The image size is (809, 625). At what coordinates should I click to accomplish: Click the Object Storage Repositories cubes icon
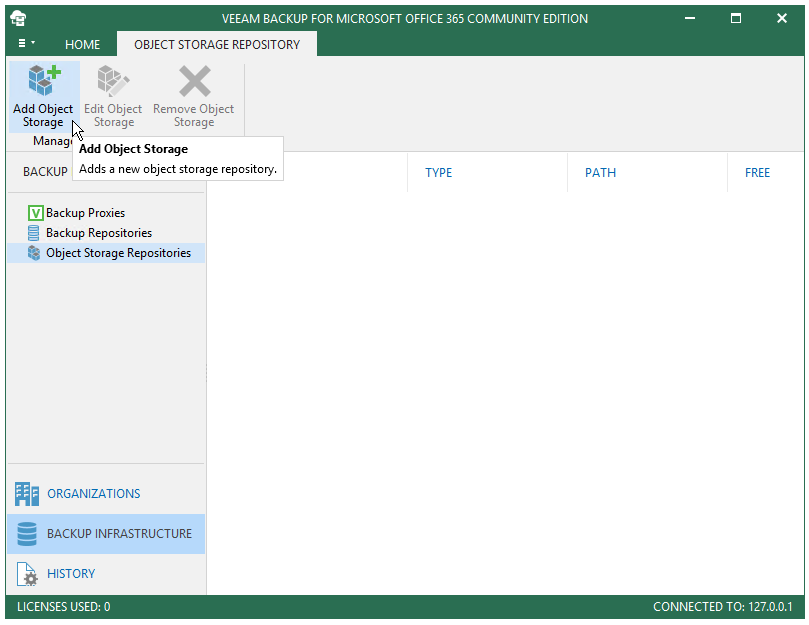point(34,253)
